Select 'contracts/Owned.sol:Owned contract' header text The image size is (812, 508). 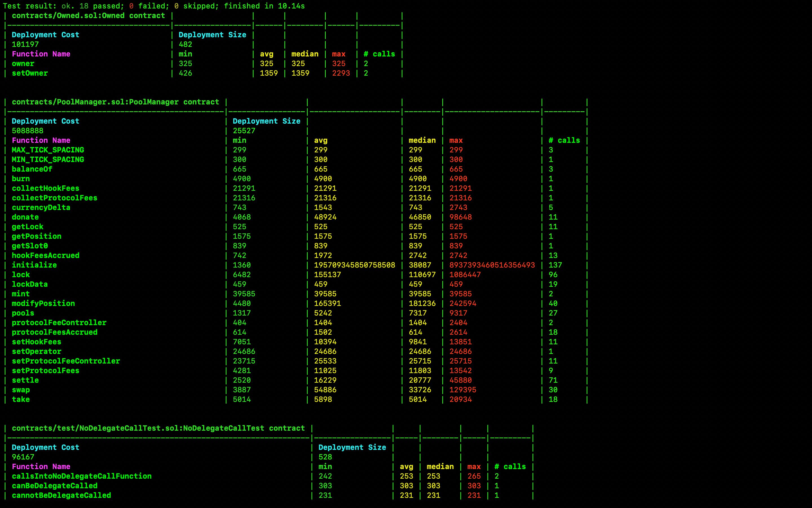[x=88, y=16]
